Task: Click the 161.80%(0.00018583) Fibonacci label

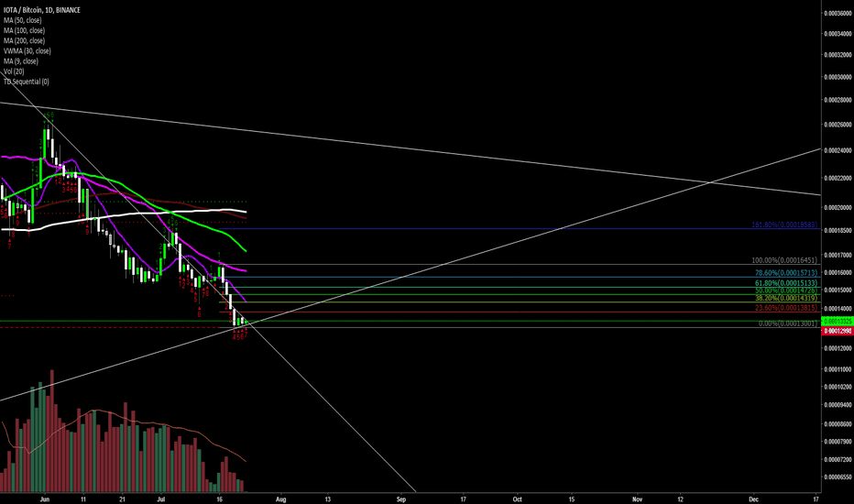Action: pyautogui.click(x=784, y=225)
